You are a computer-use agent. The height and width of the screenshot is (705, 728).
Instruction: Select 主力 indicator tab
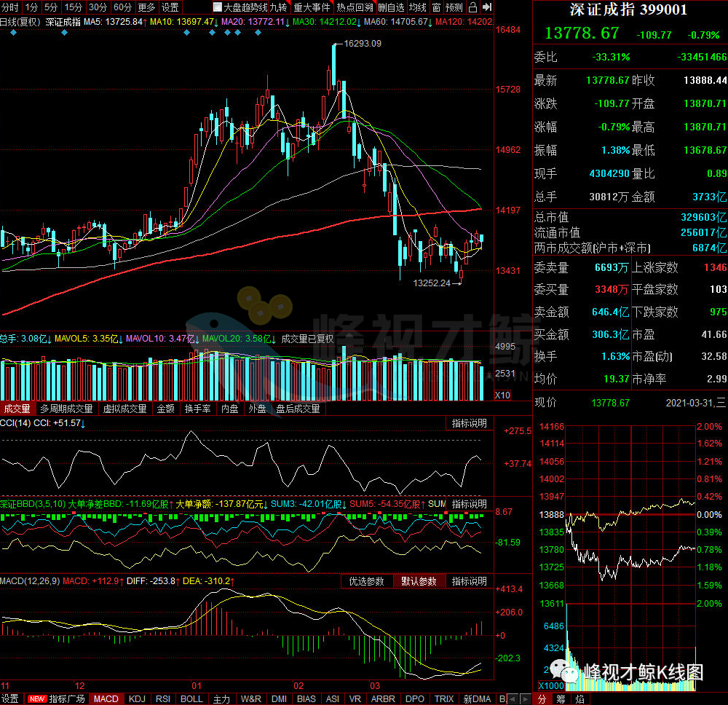pos(221,698)
